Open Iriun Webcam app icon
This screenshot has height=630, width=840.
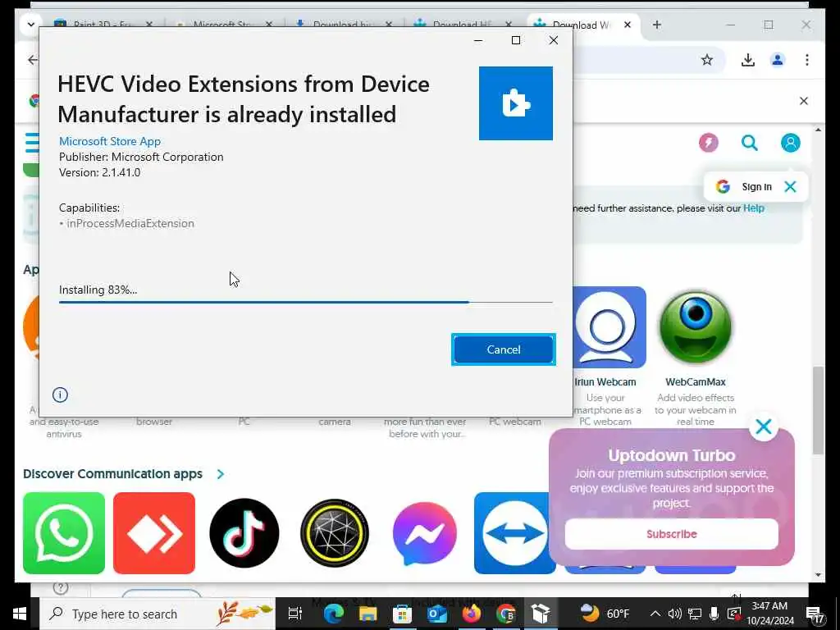[x=609, y=327]
